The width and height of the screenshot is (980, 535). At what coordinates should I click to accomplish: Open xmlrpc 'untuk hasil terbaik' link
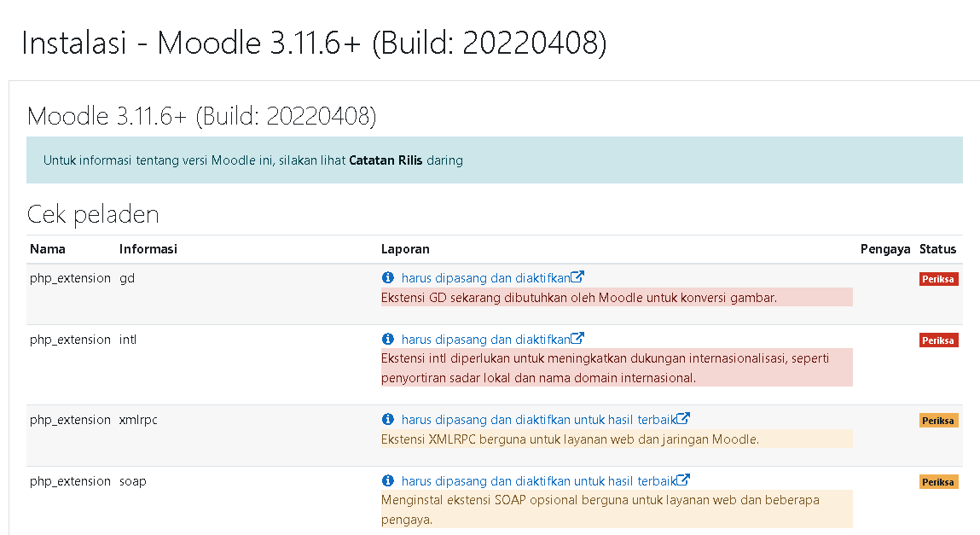[x=539, y=419]
